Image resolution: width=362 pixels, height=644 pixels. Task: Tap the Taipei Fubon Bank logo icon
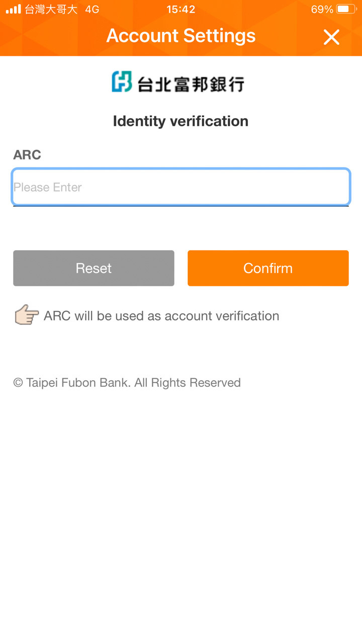point(122,82)
